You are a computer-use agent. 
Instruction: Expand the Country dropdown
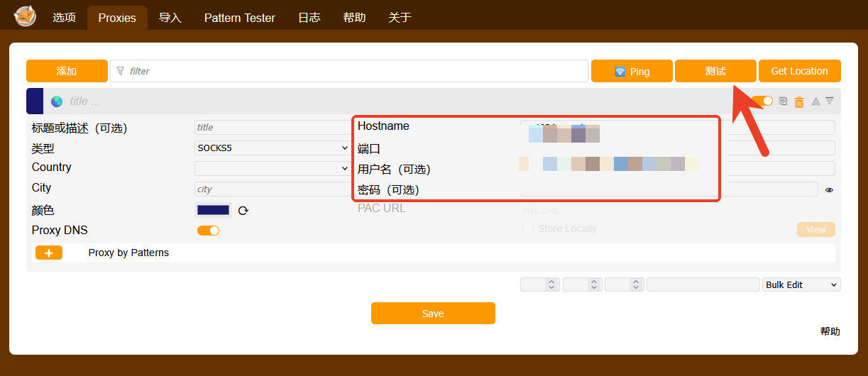pos(273,169)
